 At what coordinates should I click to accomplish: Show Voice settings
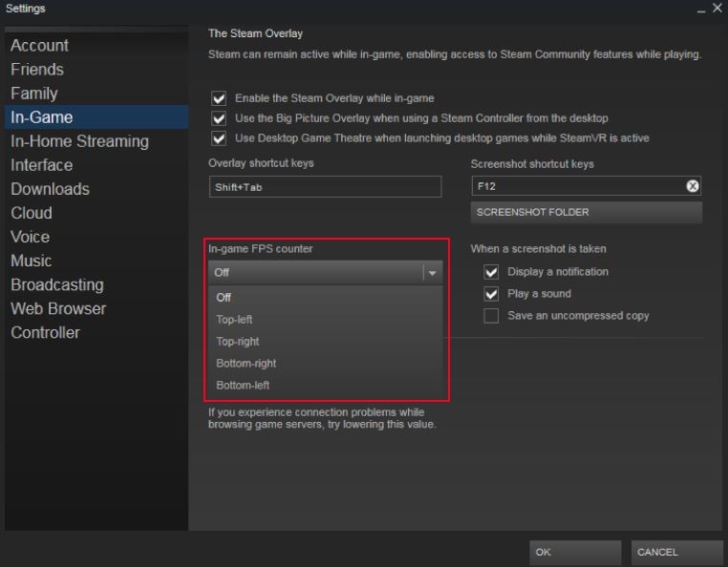[96, 237]
